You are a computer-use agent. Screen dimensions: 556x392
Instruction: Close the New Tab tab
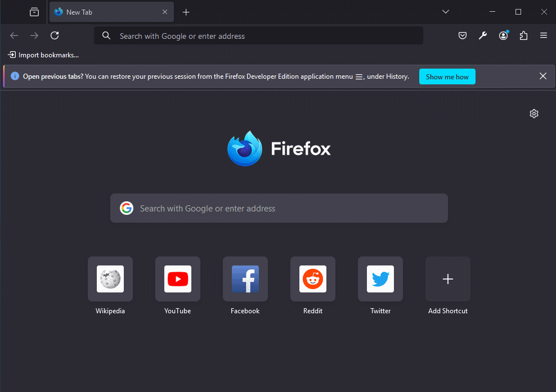165,12
